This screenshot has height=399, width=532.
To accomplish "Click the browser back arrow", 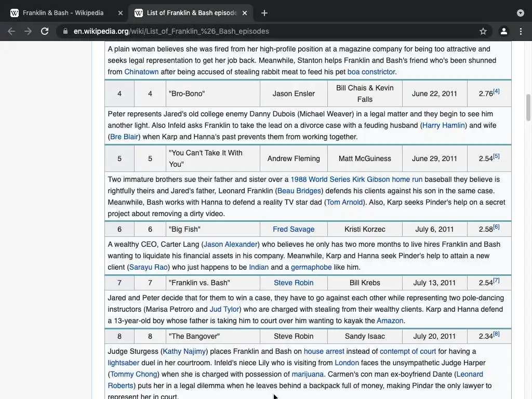I will pos(11,31).
